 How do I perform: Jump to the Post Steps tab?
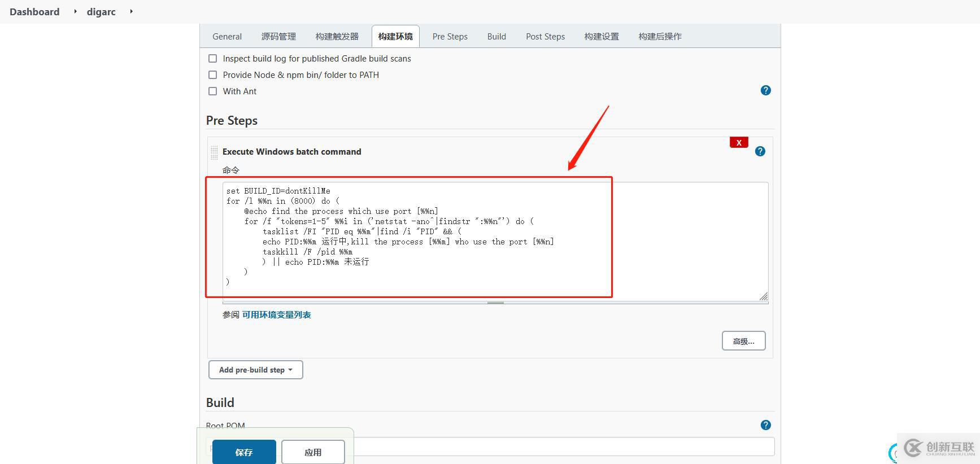545,36
